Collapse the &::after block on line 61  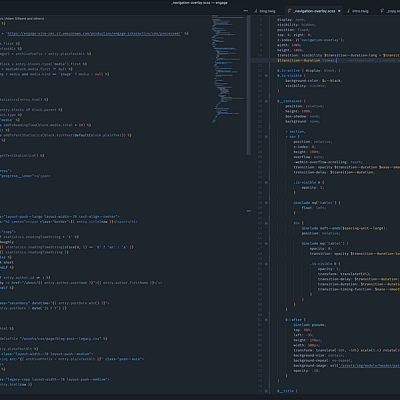(x=266, y=320)
